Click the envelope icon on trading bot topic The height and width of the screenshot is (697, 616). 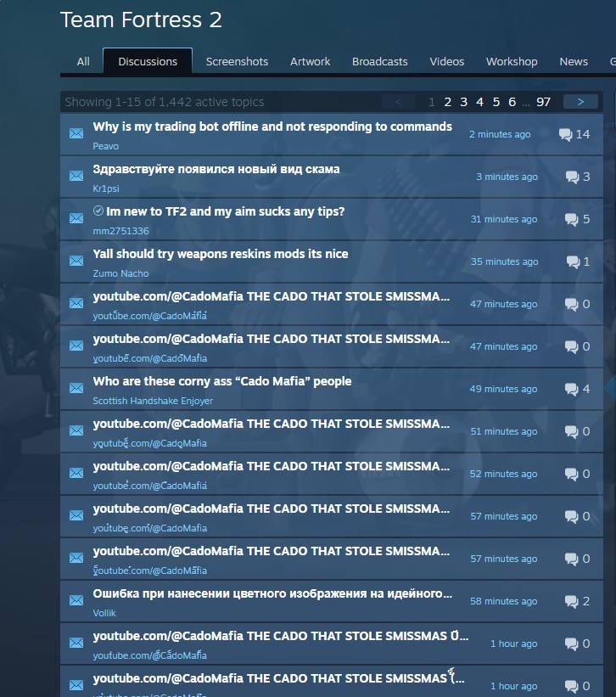(x=76, y=133)
